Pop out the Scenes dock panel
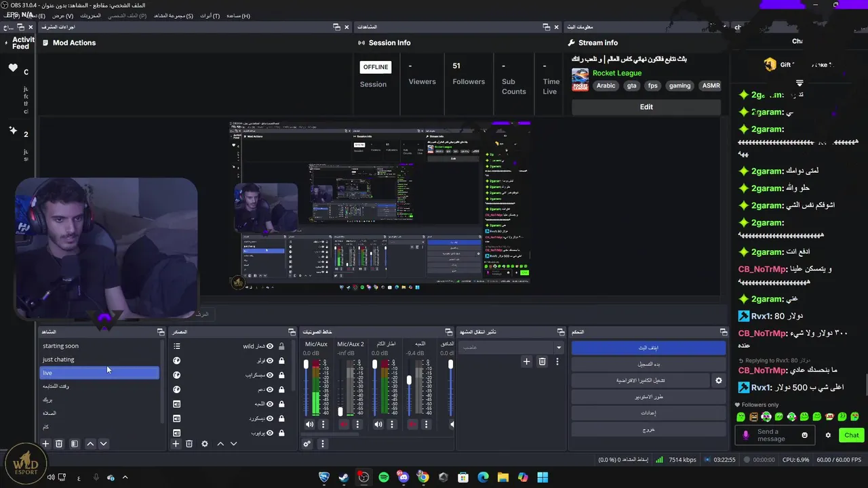Image resolution: width=868 pixels, height=488 pixels. pos(161,332)
